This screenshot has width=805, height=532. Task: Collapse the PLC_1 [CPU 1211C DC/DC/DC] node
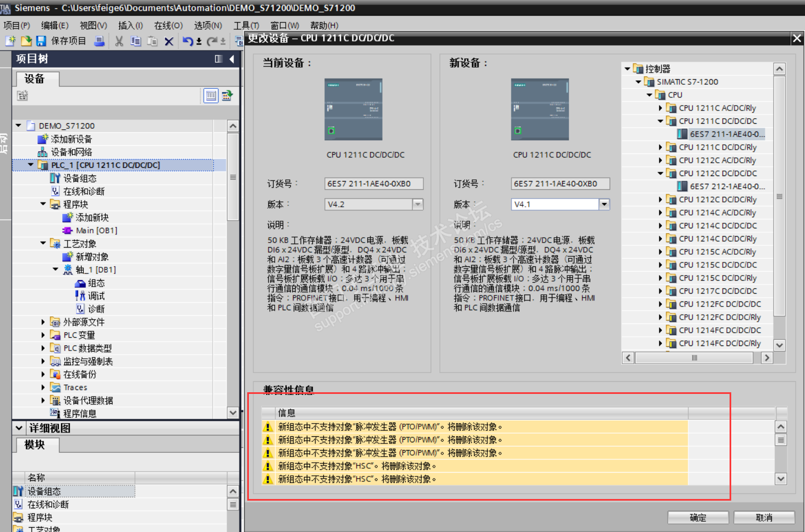click(x=31, y=165)
